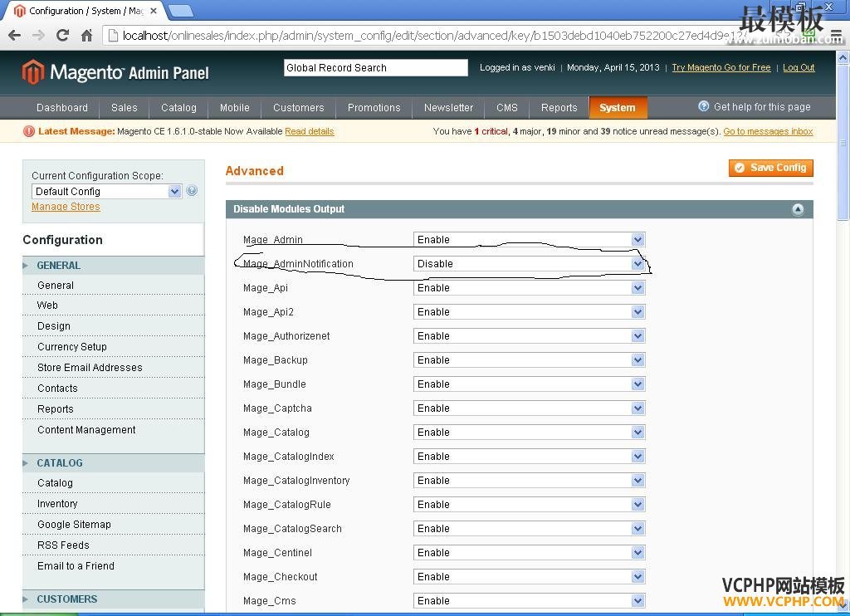Click the Magento Admin Panel logo
Viewport: 850px width, 616px height.
115,72
